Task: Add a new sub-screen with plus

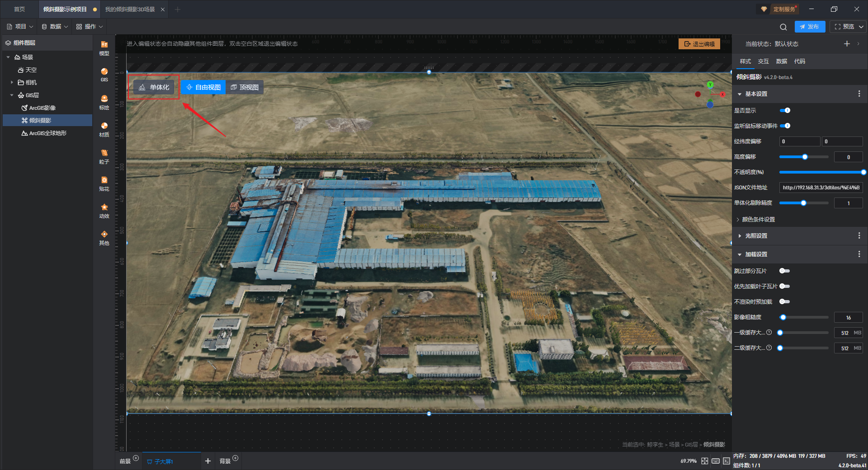Action: pyautogui.click(x=208, y=461)
